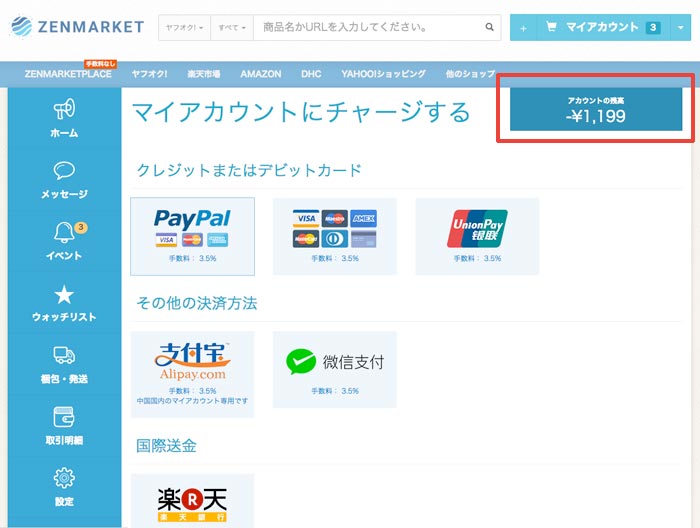The width and height of the screenshot is (700, 528).
Task: Open the ZENMARKETPLACE menu item
Action: point(68,74)
